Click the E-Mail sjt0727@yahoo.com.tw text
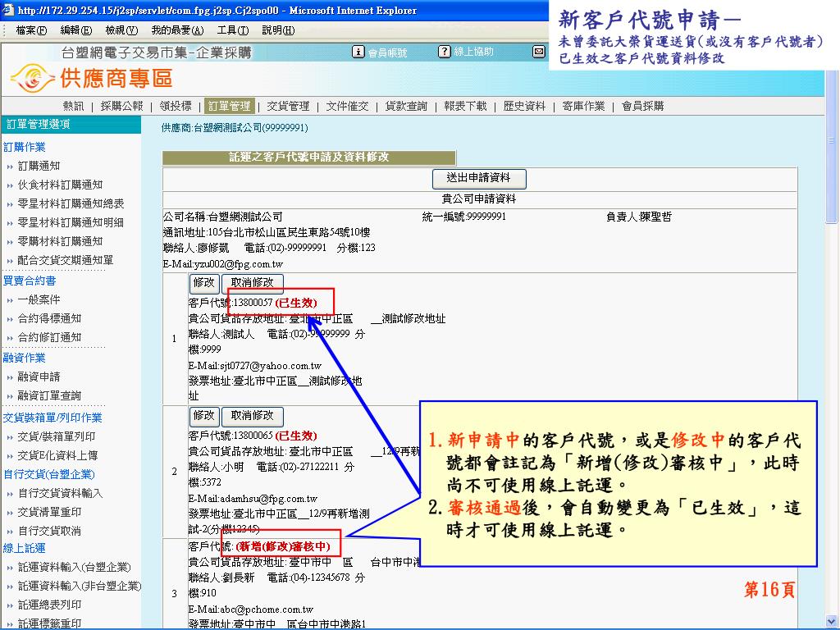Screen dimensions: 840x630 (x=255, y=366)
